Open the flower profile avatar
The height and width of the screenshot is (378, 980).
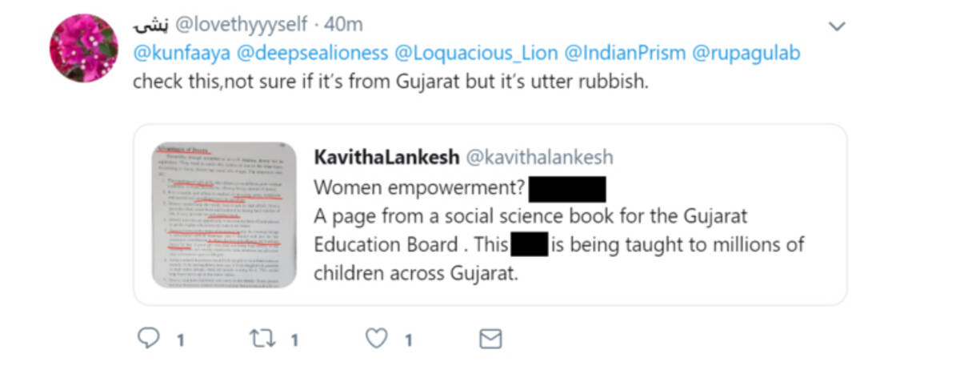[x=84, y=48]
